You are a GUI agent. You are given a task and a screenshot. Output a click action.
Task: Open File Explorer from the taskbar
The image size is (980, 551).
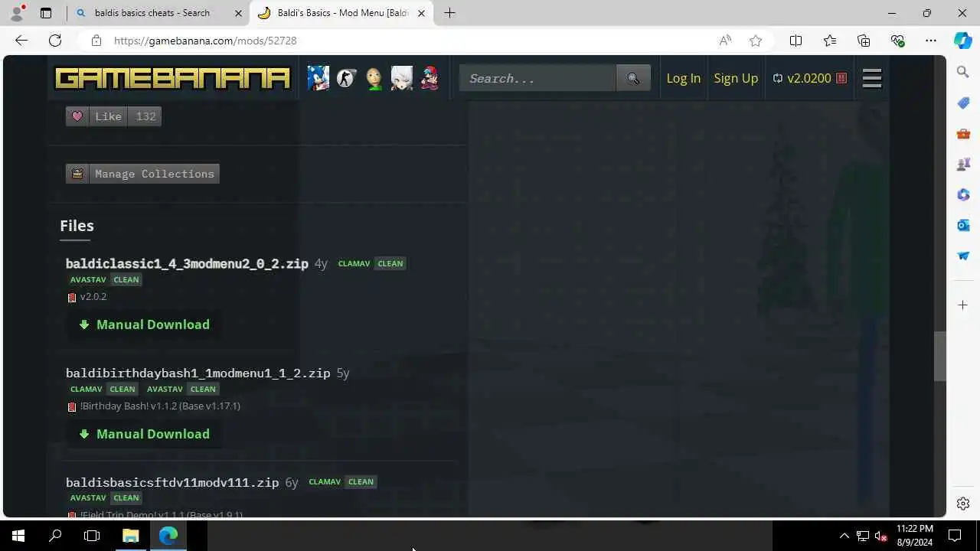130,536
